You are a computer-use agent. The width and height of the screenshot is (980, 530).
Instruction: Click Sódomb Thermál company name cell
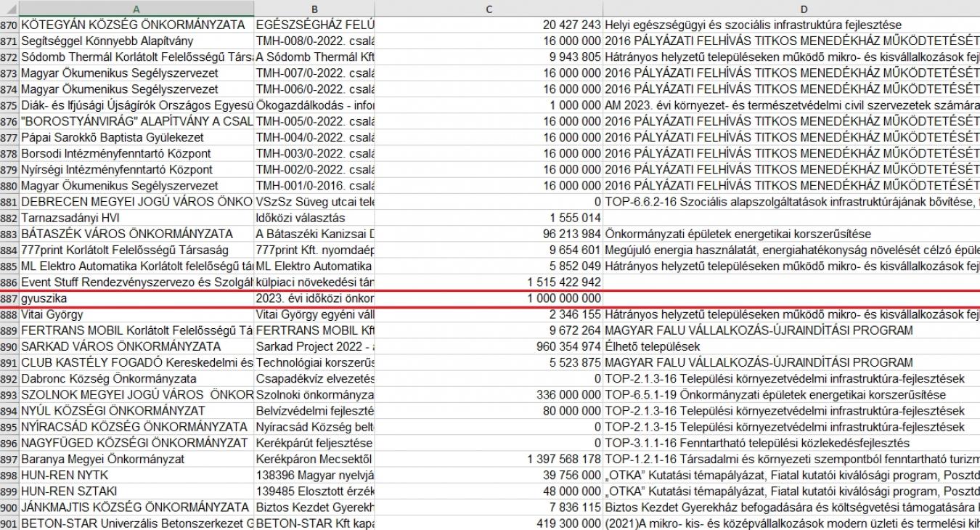137,57
